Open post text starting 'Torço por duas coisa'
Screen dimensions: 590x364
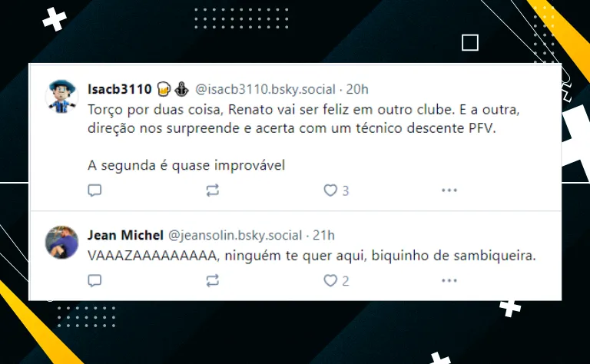pos(303,137)
